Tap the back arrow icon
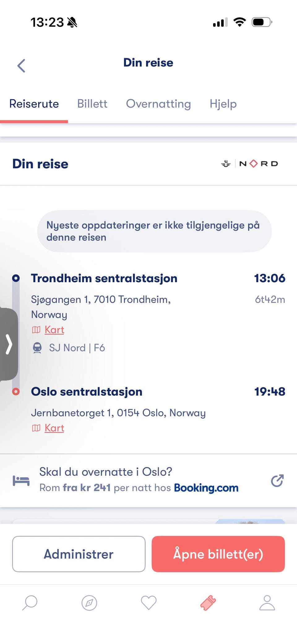 point(21,66)
